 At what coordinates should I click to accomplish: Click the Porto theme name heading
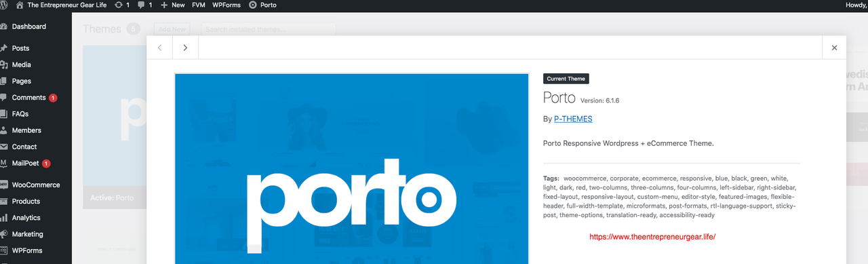tap(559, 98)
